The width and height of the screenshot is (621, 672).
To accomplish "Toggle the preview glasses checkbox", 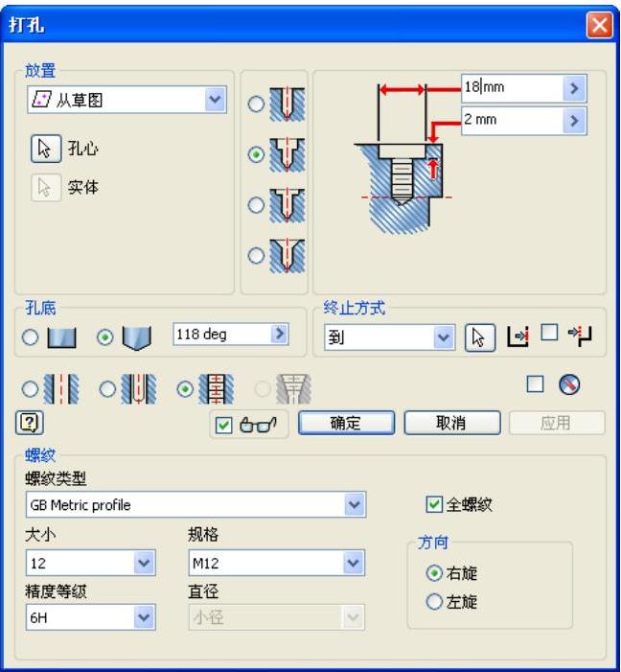I will click(x=222, y=424).
